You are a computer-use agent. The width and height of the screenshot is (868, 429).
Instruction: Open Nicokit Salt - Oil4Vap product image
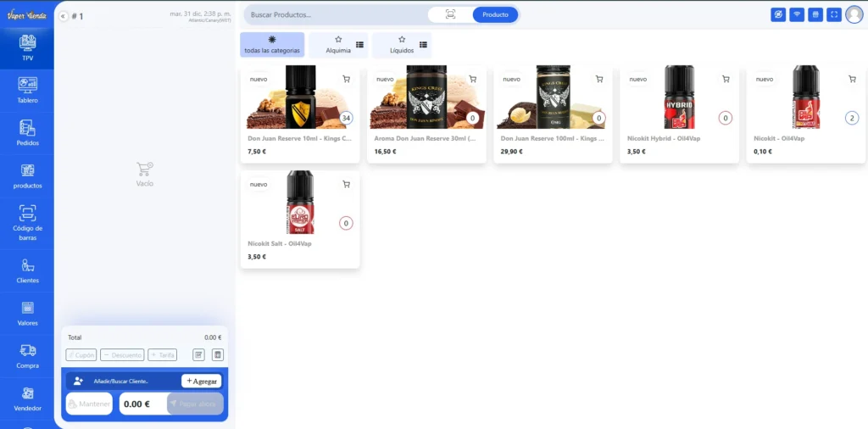point(300,203)
